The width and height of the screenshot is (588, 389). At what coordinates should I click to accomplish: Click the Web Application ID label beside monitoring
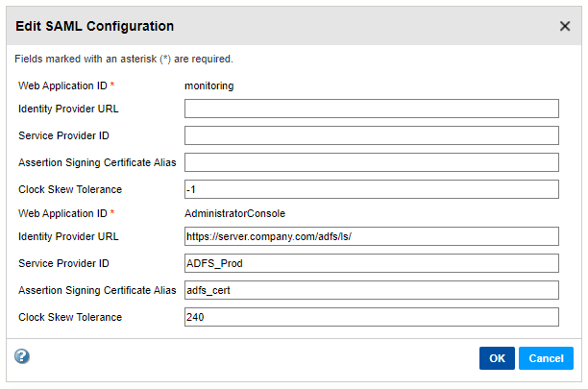coord(62,85)
